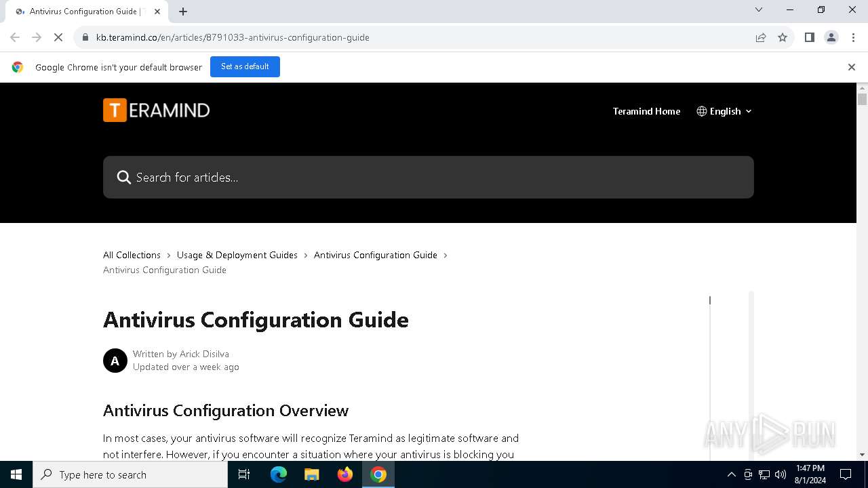Click the main Antivirus Configuration Guide title
Screen dimensions: 868x488
tap(256, 320)
